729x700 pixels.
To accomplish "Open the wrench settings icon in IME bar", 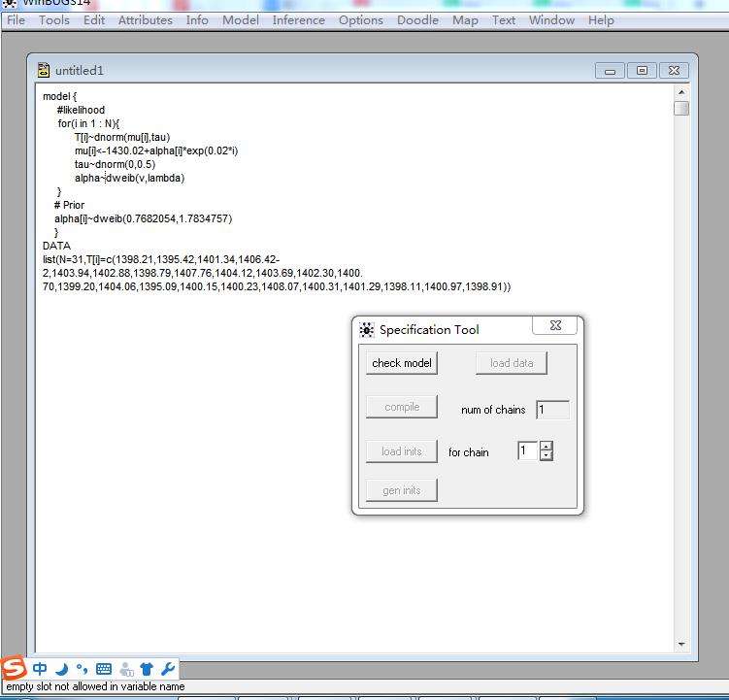I will (x=167, y=669).
